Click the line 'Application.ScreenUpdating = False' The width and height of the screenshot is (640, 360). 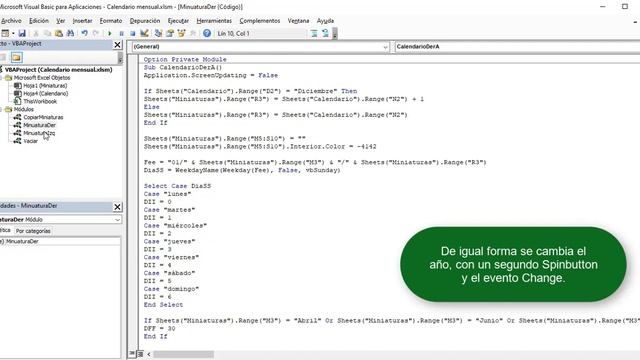pyautogui.click(x=211, y=76)
